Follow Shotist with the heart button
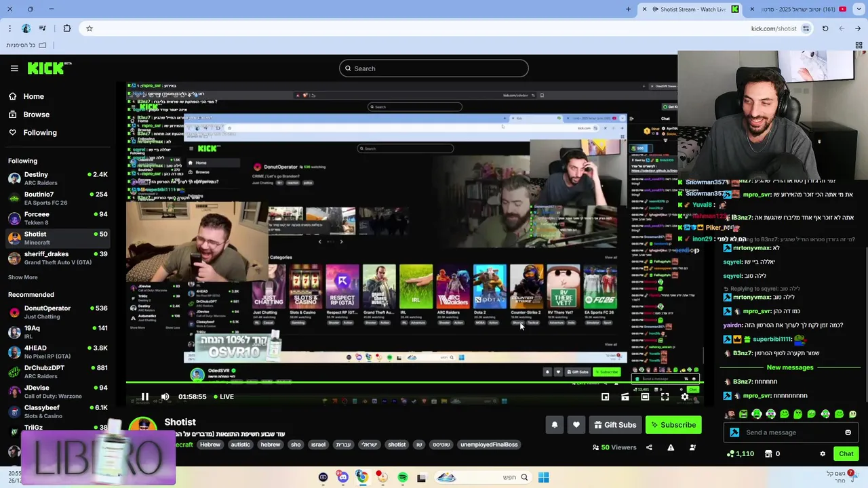 [x=576, y=425]
